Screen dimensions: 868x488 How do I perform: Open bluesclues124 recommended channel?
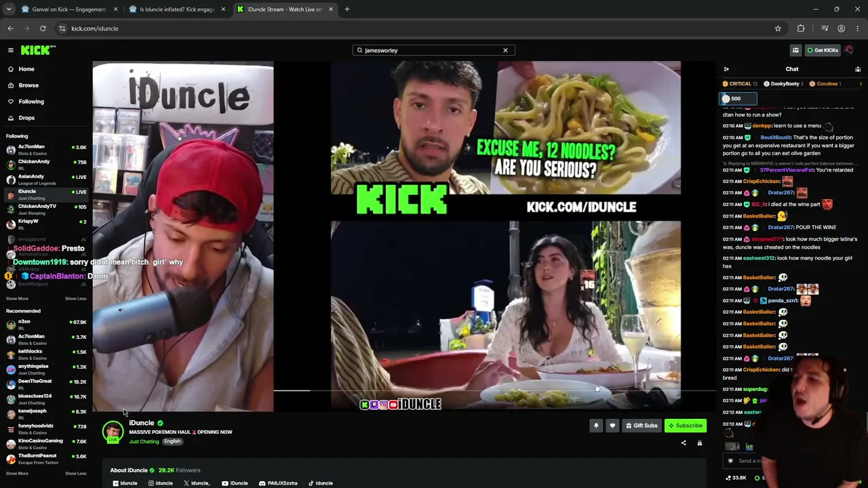pyautogui.click(x=46, y=399)
